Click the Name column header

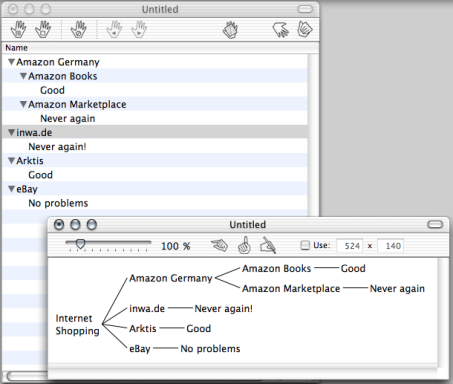[160, 48]
